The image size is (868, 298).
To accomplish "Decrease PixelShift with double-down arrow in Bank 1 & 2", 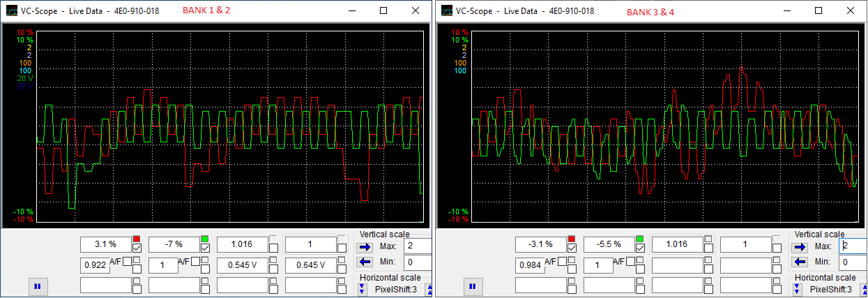I will 363,289.
